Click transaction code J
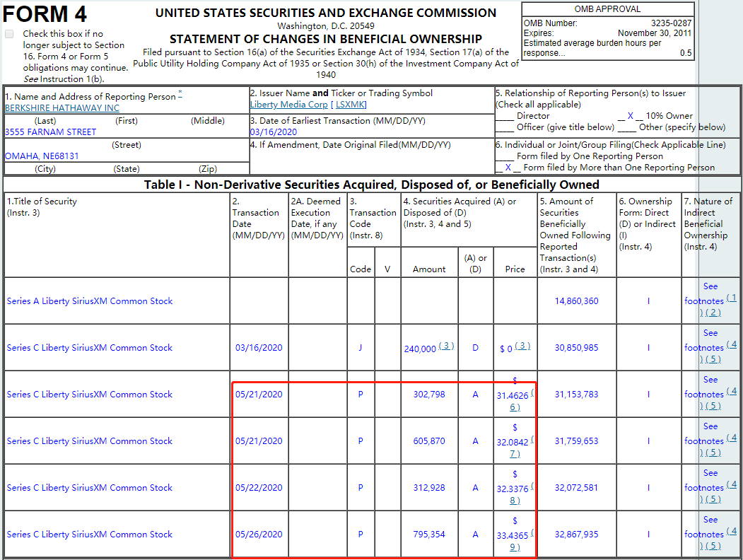Image resolution: width=743 pixels, height=560 pixels. 360,348
